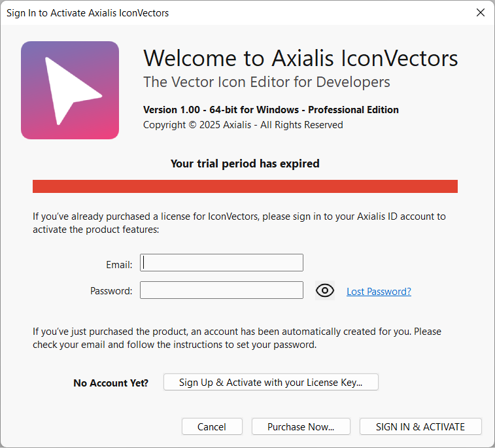The height and width of the screenshot is (448, 495).
Task: Click the dialog title bar text
Action: coord(88,13)
